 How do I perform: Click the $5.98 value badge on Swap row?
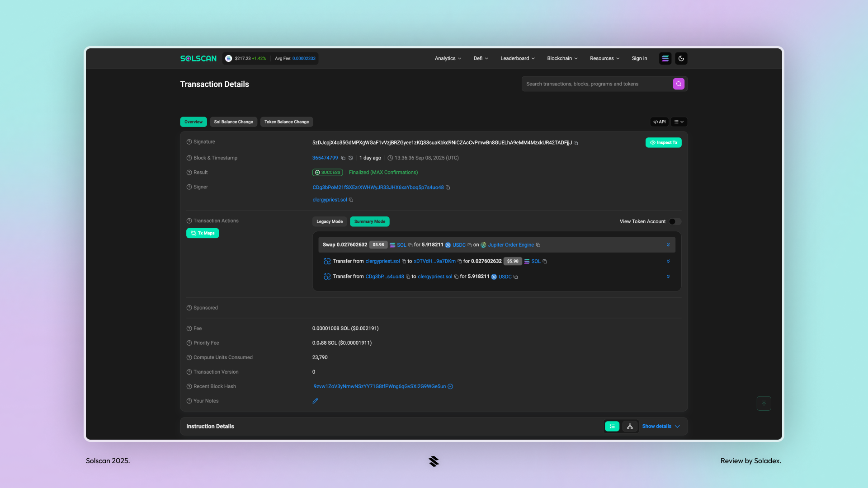(378, 244)
